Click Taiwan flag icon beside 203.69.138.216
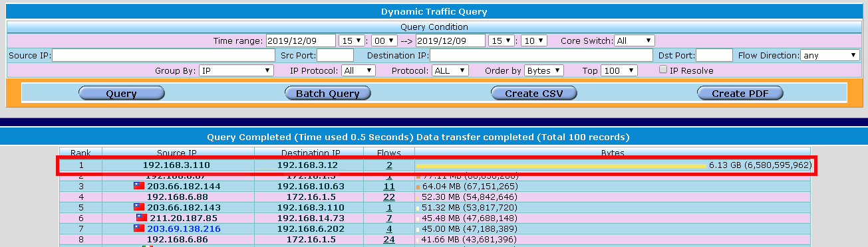 [139, 228]
